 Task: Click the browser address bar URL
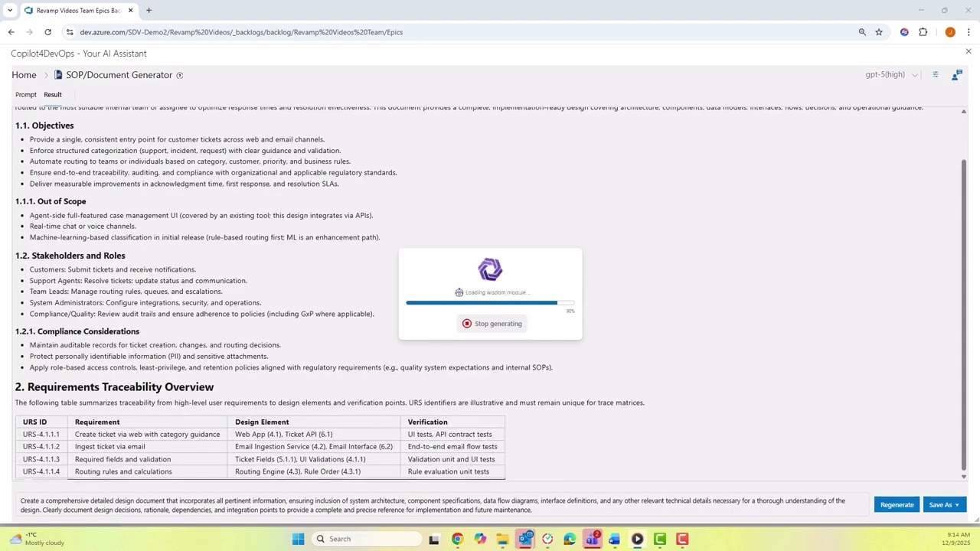[x=241, y=32]
